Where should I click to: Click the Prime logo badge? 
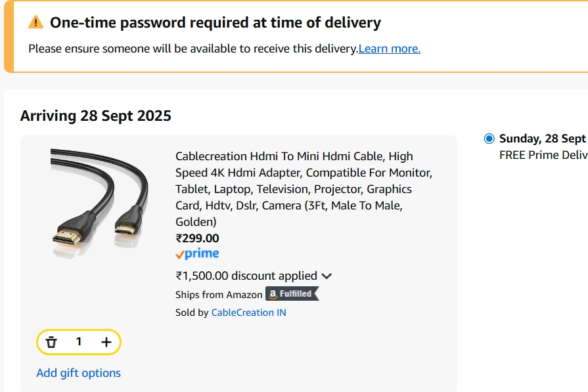[x=196, y=253]
